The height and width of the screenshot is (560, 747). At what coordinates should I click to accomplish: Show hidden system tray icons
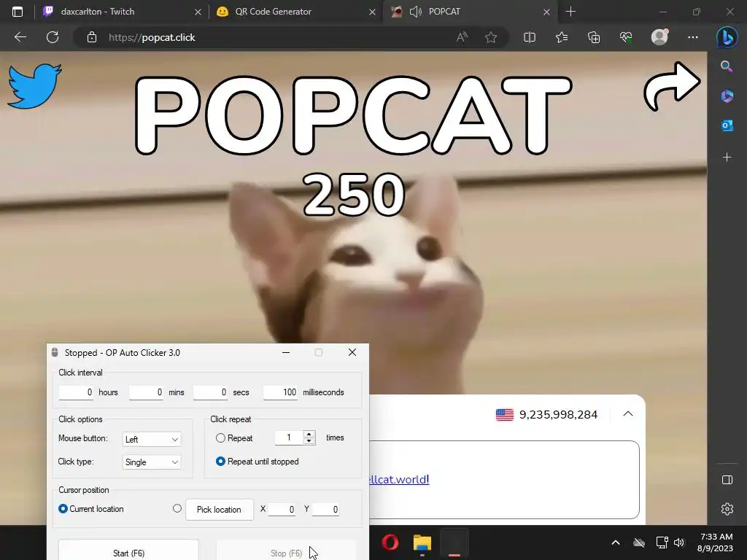[615, 542]
